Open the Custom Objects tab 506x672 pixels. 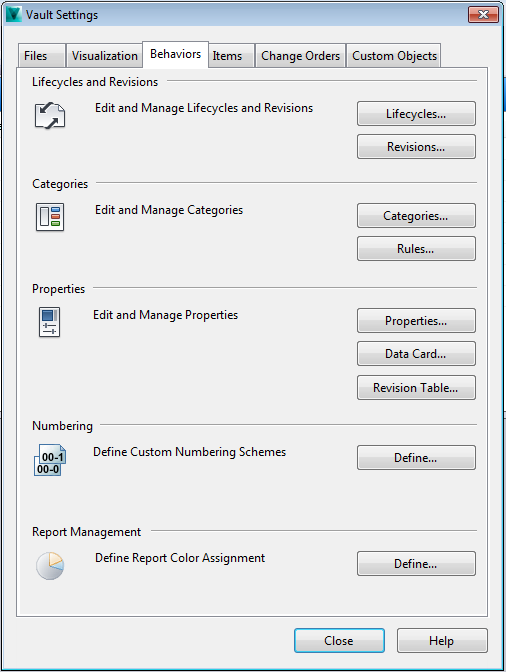(394, 56)
